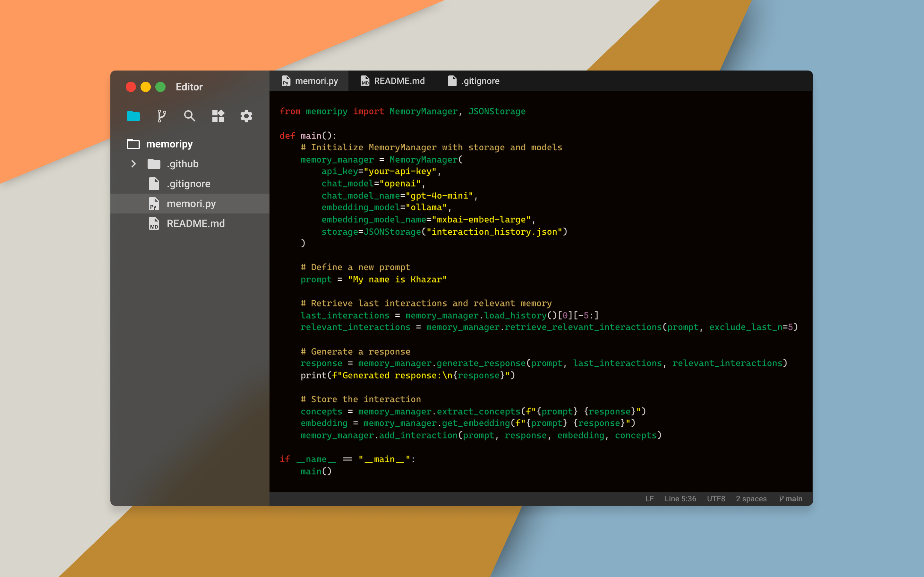Screen dimensions: 924x577
Task: Open the file explorer folder icon
Action: coord(133,116)
